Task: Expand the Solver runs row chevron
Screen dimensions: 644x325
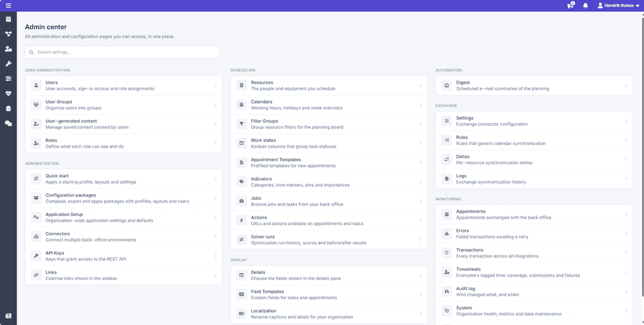Action: point(421,240)
